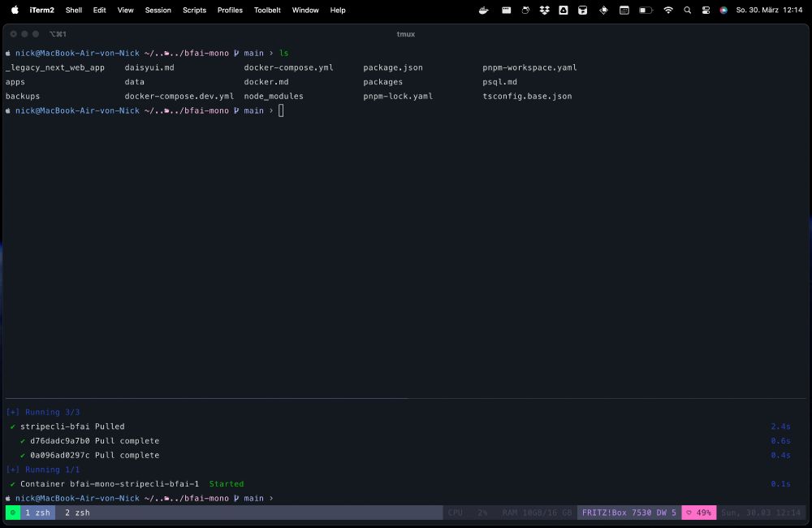Click the 'package.json' file name
The width and height of the screenshot is (812, 528).
pos(393,67)
